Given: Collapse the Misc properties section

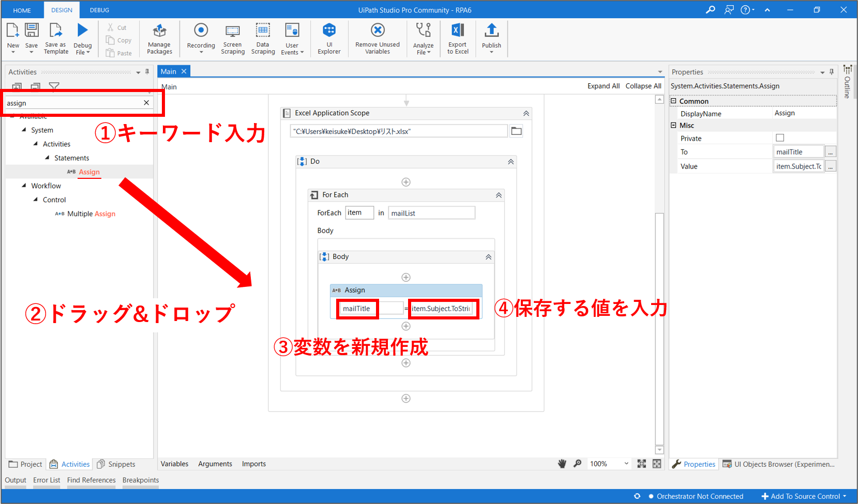Looking at the screenshot, I should point(673,126).
